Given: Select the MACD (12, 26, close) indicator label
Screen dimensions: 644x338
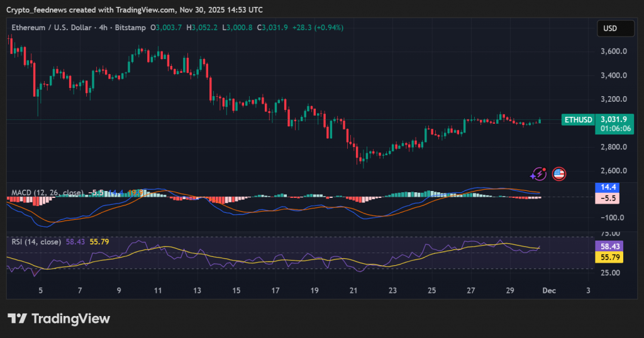Looking at the screenshot, I should pos(48,192).
